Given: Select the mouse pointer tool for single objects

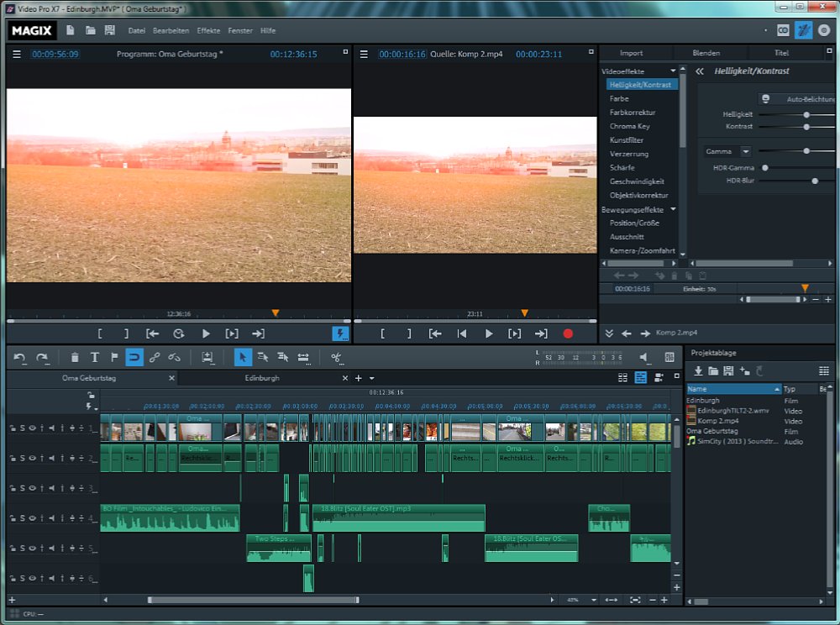Looking at the screenshot, I should 242,357.
